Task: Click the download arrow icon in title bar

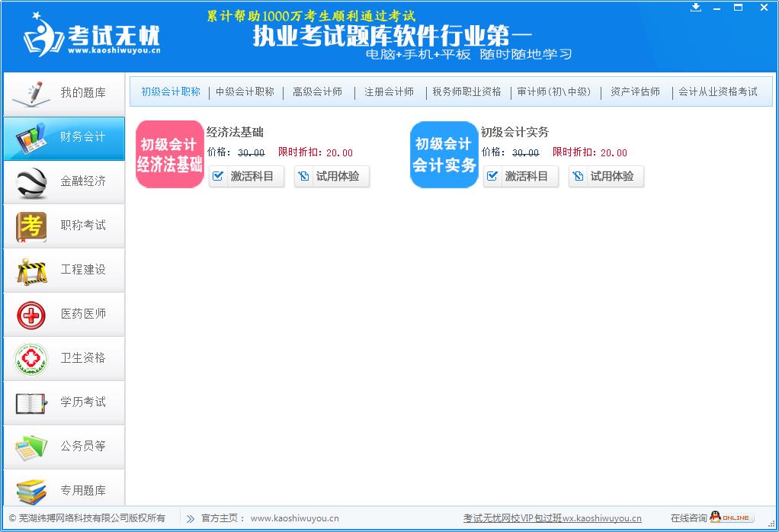Action: click(695, 8)
